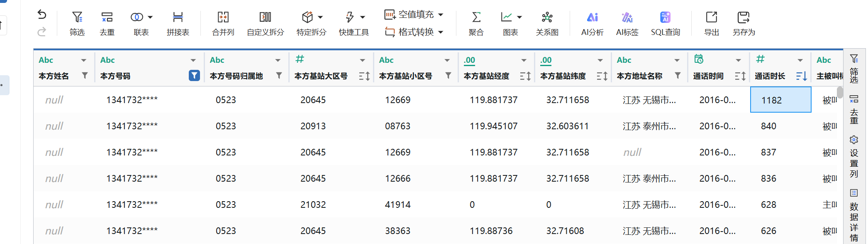The image size is (868, 244).
Task: Open 数据详情 panel in right sidebar
Action: pyautogui.click(x=854, y=215)
